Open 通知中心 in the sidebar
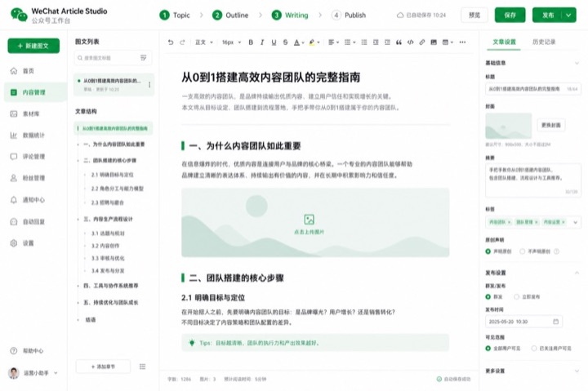 (28, 200)
